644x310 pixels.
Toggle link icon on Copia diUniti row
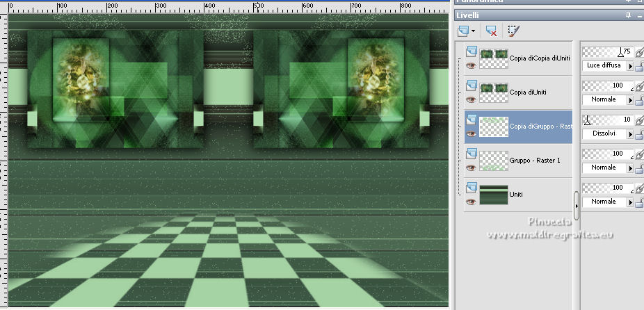640,86
